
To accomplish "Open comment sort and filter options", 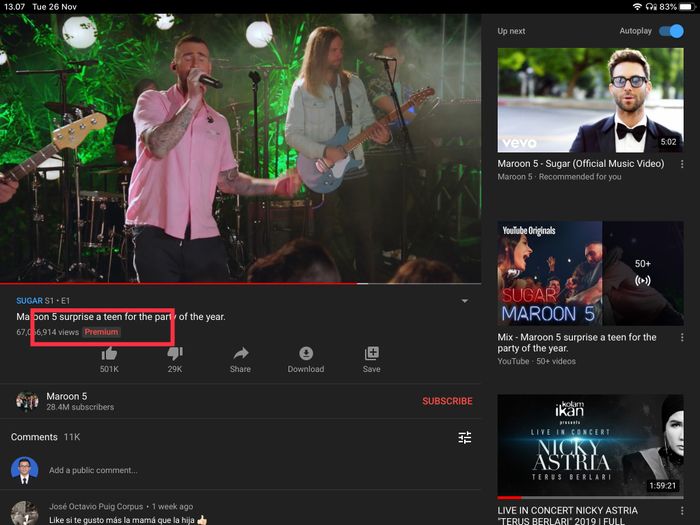I will tap(465, 438).
